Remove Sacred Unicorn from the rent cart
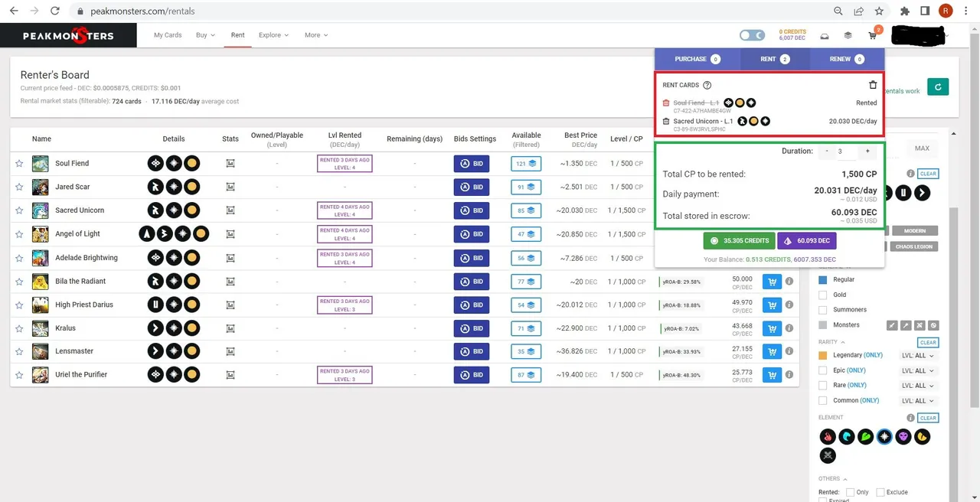Viewport: 980px width, 502px height. coord(666,121)
